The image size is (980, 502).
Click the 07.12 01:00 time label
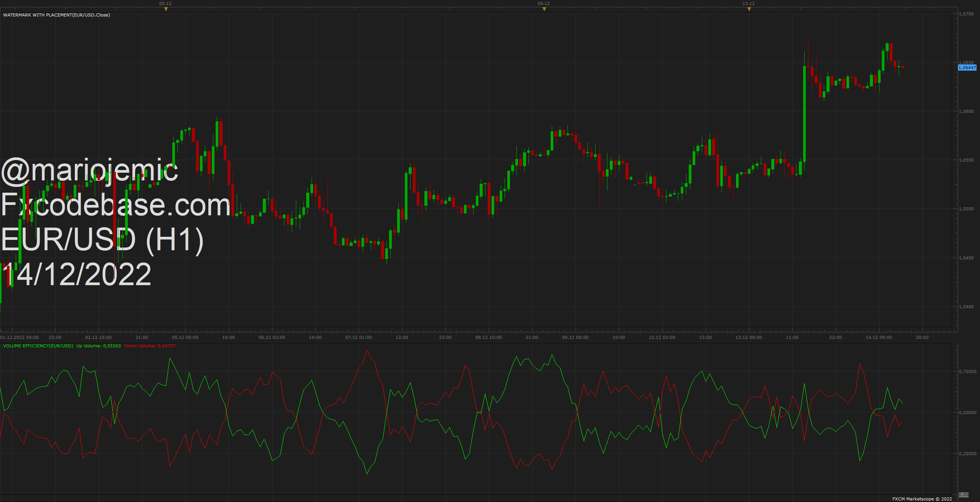coord(358,337)
